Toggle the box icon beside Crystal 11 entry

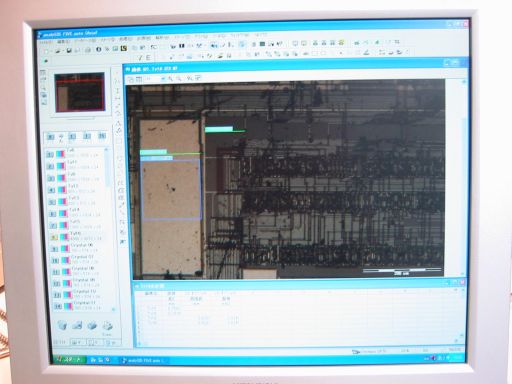click(58, 306)
